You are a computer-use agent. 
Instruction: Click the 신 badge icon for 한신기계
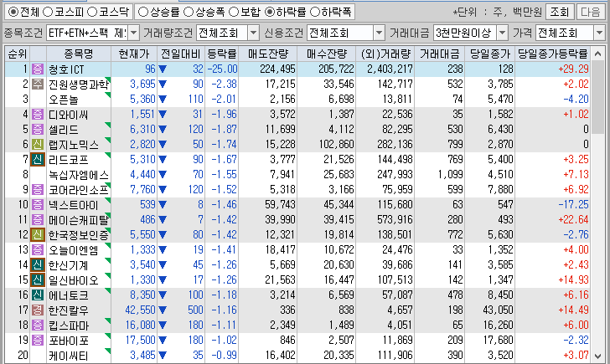[x=38, y=264]
